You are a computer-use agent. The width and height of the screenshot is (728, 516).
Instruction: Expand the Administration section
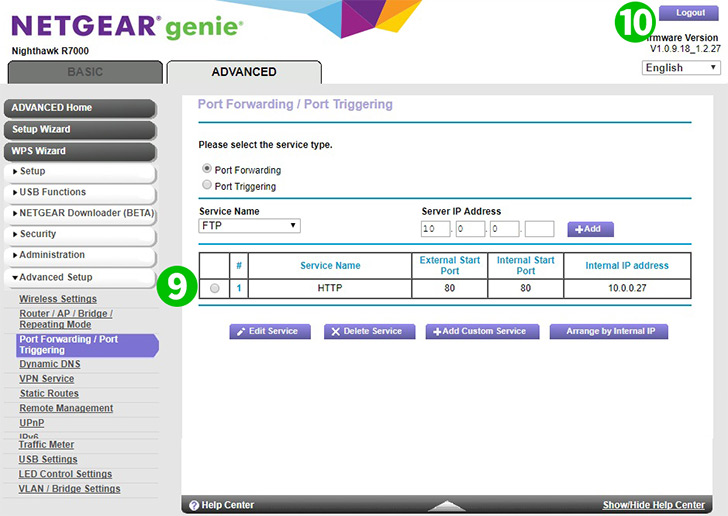point(79,255)
